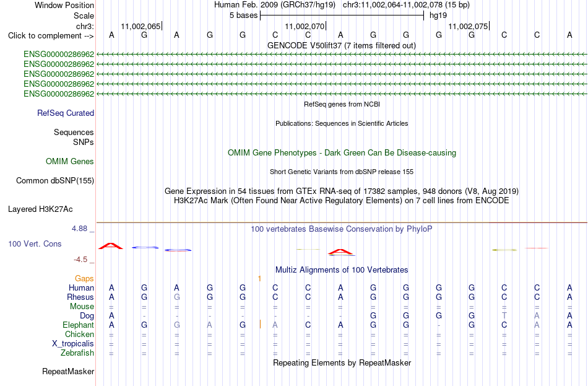The image size is (588, 386).
Task: Click the 'RefSeq genes from NCBI' title
Action: click(342, 104)
